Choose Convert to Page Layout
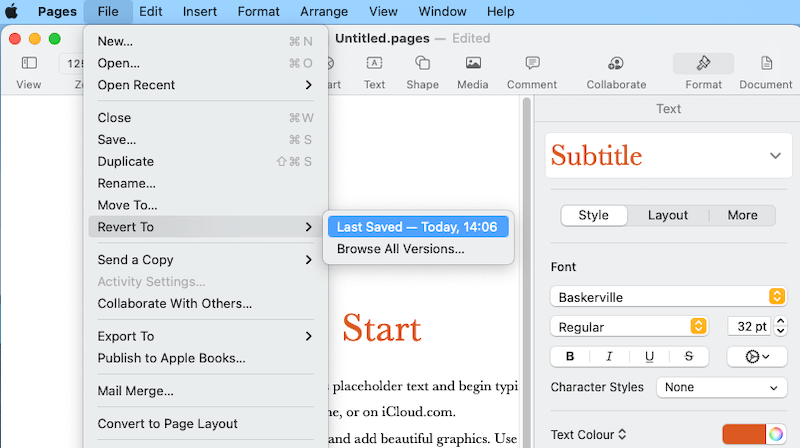800x448 pixels. point(206,424)
